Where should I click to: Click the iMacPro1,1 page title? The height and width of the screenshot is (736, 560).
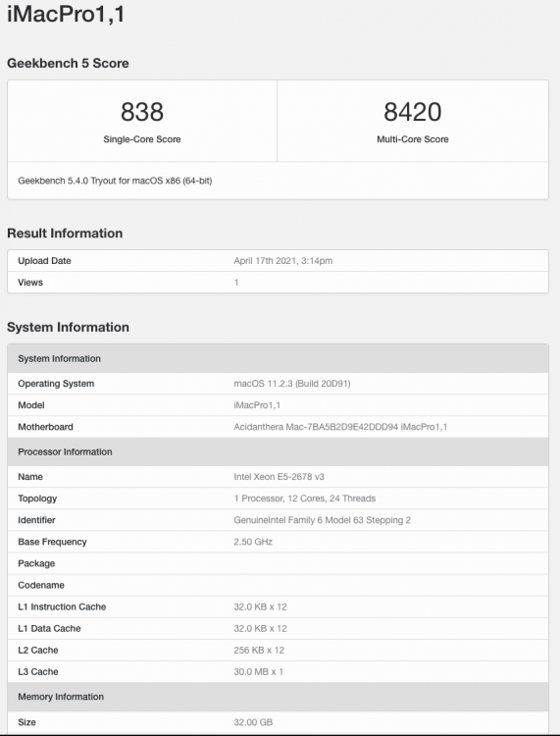click(x=66, y=13)
